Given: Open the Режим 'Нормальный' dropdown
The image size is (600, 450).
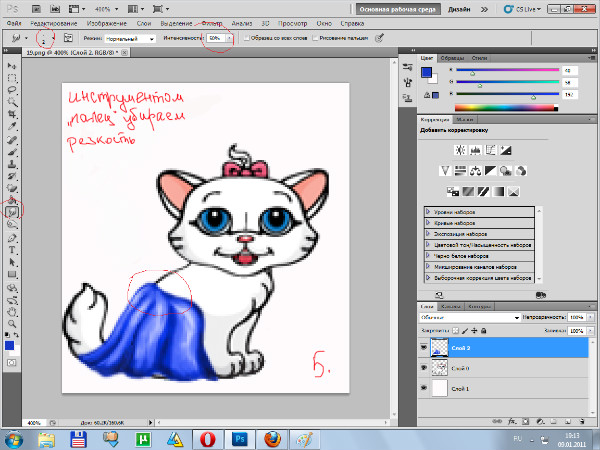Looking at the screenshot, I should coord(130,39).
